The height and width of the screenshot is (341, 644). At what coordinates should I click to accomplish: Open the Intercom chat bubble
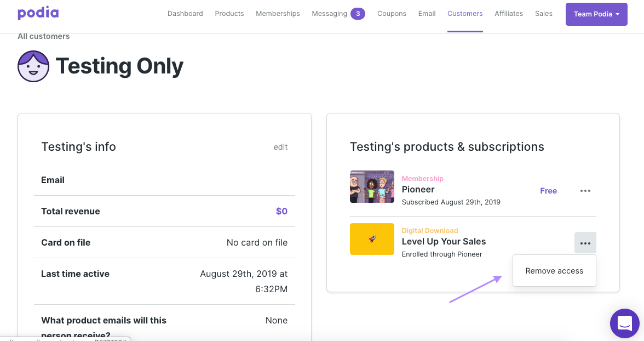624,323
